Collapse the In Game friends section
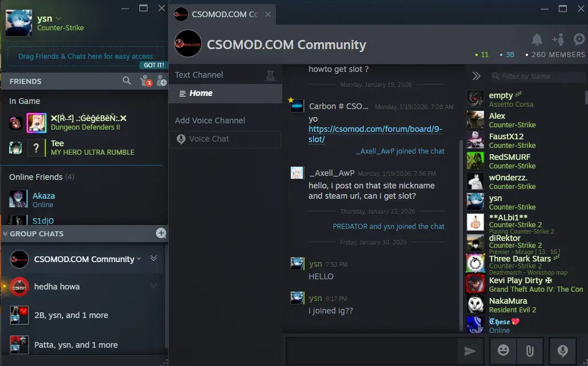The width and height of the screenshot is (588, 366). click(x=25, y=101)
